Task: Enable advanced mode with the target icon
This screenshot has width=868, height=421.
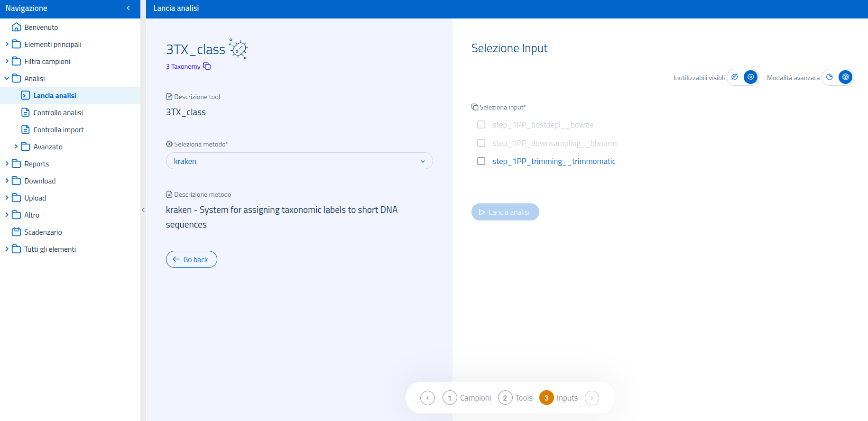Action: click(845, 77)
